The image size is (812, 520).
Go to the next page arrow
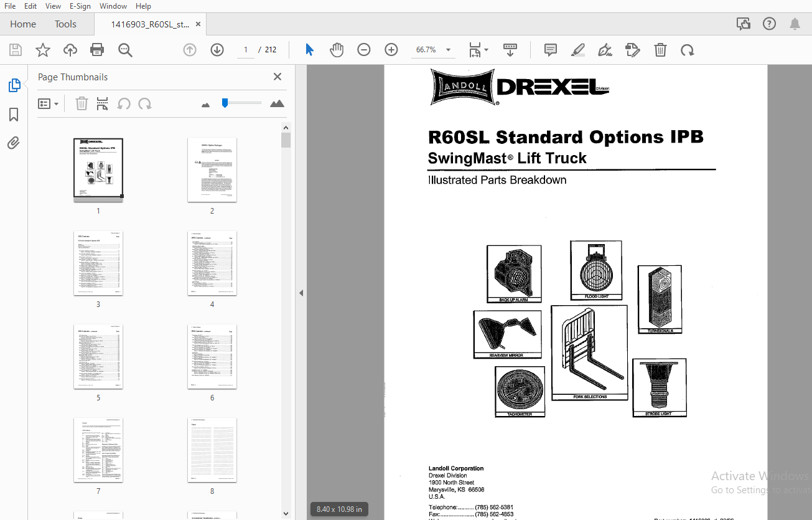[x=217, y=50]
